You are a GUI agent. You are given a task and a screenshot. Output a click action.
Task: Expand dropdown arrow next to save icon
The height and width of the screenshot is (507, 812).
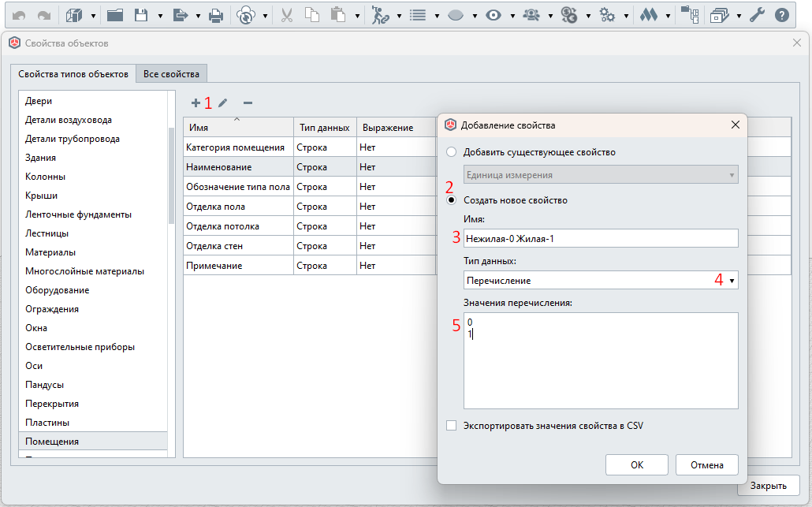(x=160, y=16)
